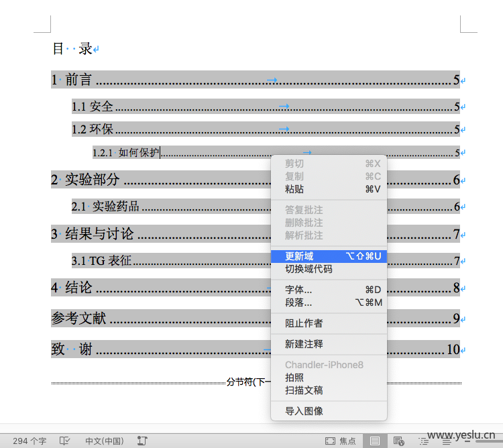
Task: Open 段落... from the context menu
Action: [329, 302]
